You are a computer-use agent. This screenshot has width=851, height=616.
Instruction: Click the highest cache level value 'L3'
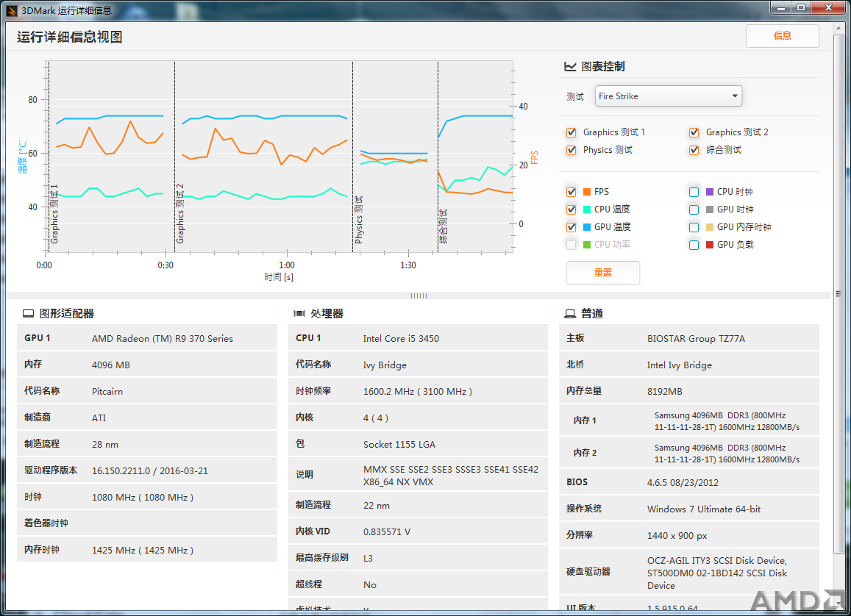368,559
